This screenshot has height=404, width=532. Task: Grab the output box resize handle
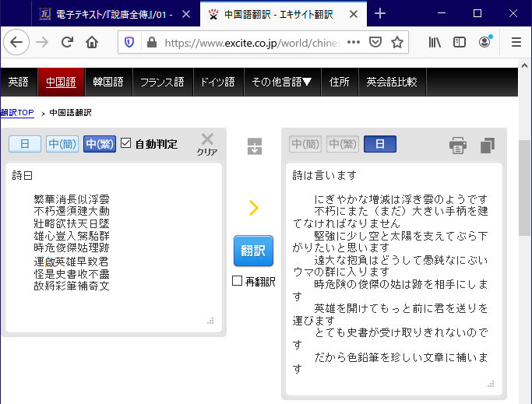click(x=491, y=384)
